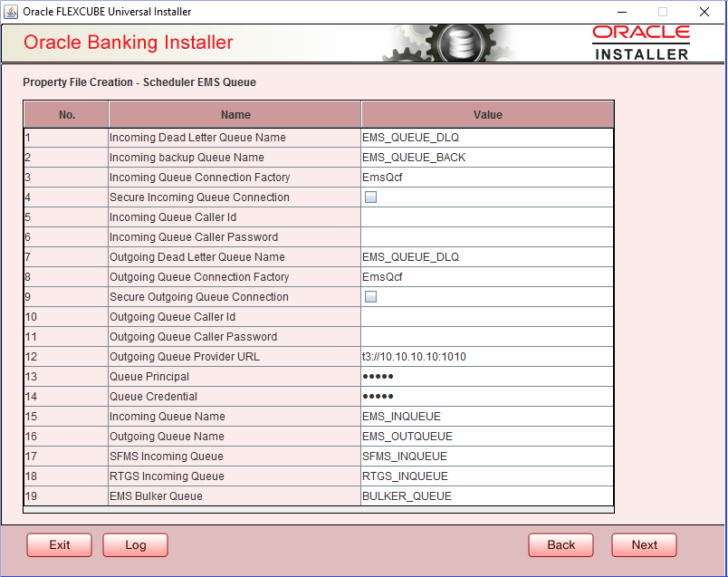
Task: Click row number 12 cell
Action: tap(66, 357)
